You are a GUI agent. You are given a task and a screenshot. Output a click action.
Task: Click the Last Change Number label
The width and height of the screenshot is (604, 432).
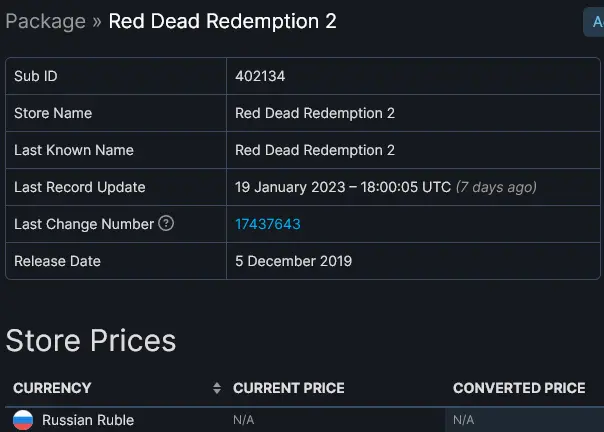(84, 224)
